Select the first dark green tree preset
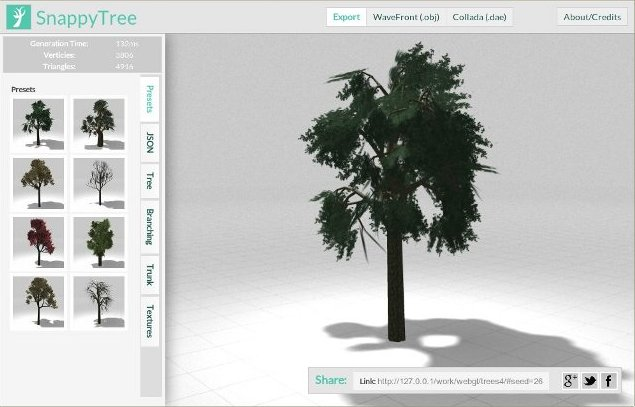Image resolution: width=635 pixels, height=407 pixels. click(x=38, y=123)
